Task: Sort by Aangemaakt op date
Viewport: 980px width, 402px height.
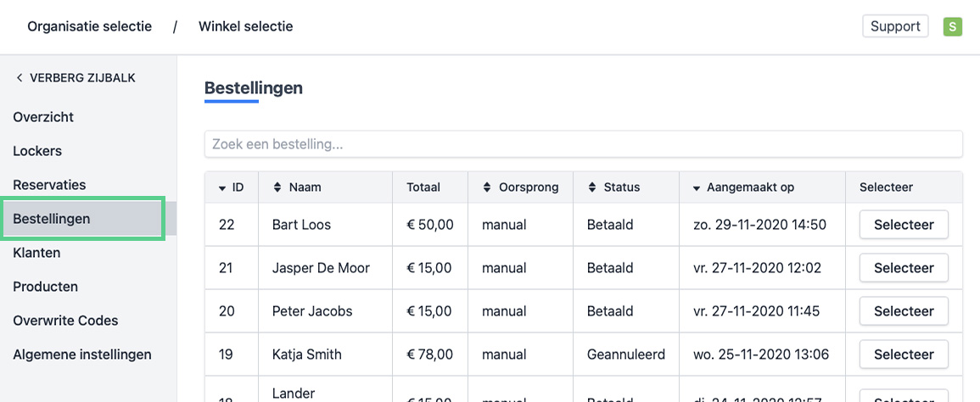Action: pyautogui.click(x=697, y=187)
